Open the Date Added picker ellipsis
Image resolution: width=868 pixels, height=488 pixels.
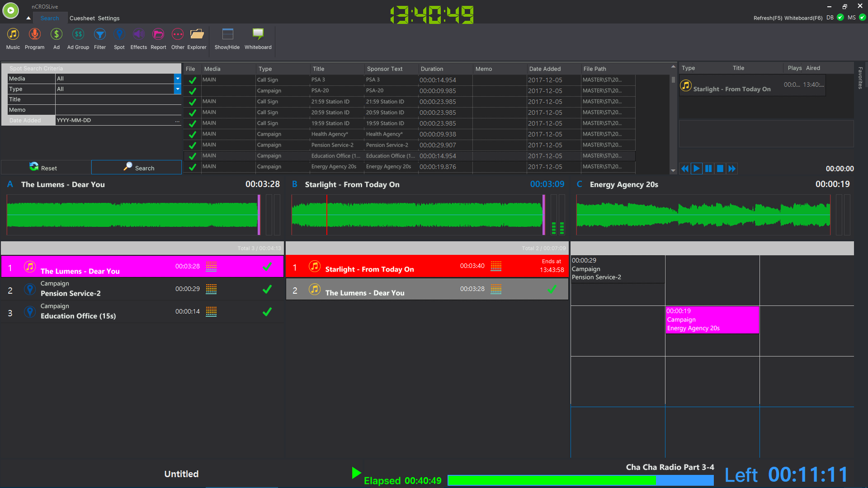(x=177, y=121)
